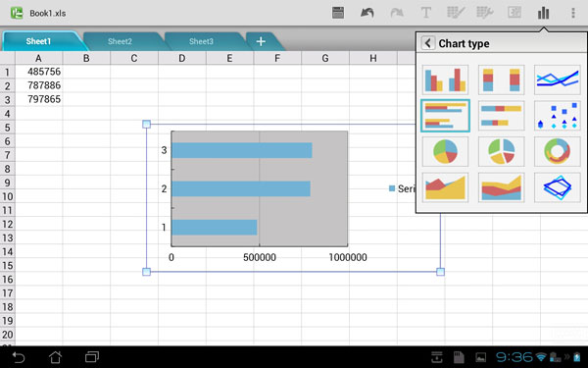Choose pie chart type
Image resolution: width=588 pixels, height=368 pixels.
coord(445,152)
